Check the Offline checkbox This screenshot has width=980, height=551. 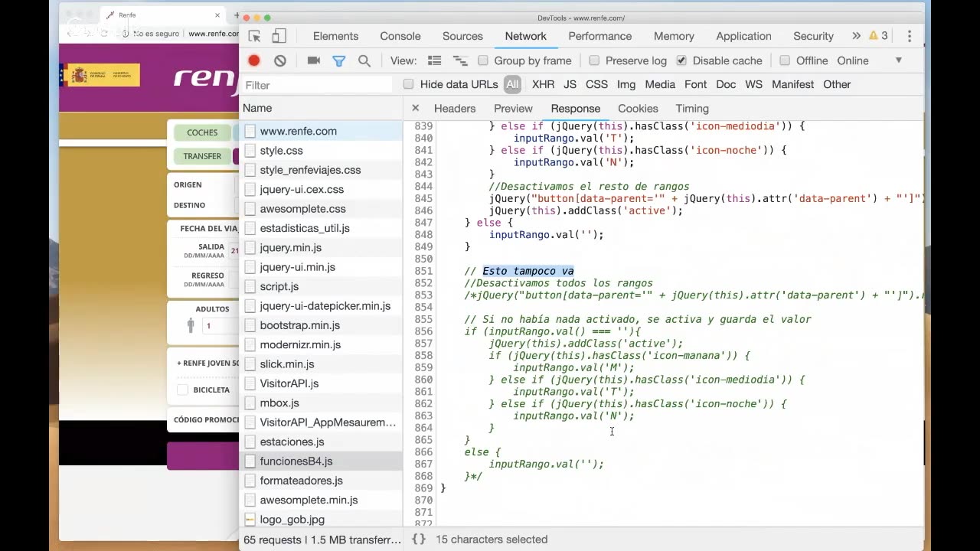(785, 60)
